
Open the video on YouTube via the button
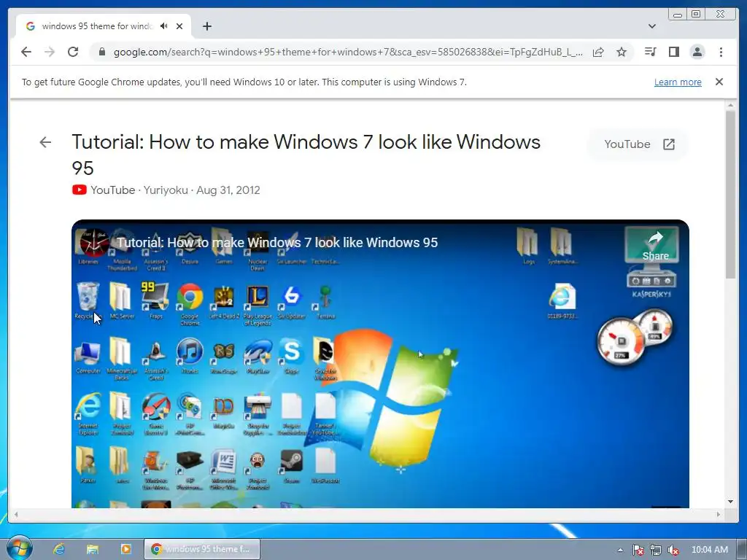click(x=638, y=144)
